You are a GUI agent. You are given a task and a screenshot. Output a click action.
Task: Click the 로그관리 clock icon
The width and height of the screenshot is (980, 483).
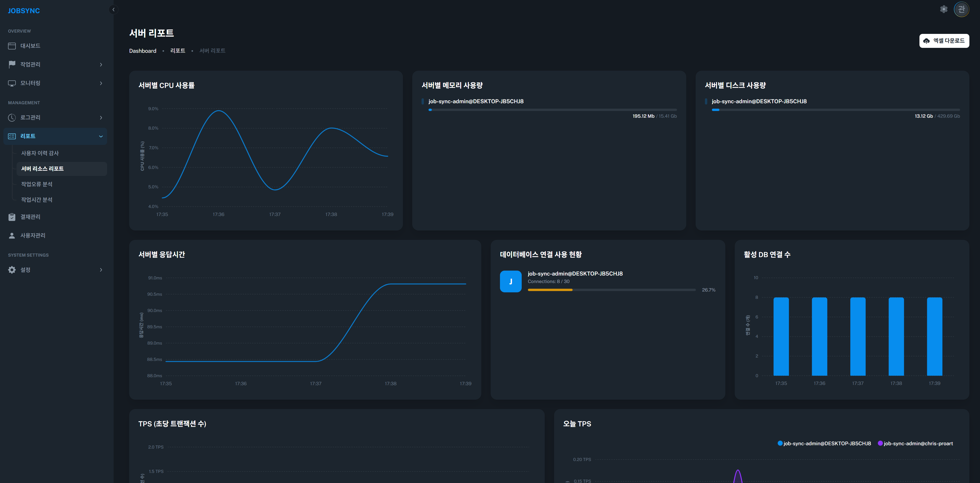coord(12,117)
